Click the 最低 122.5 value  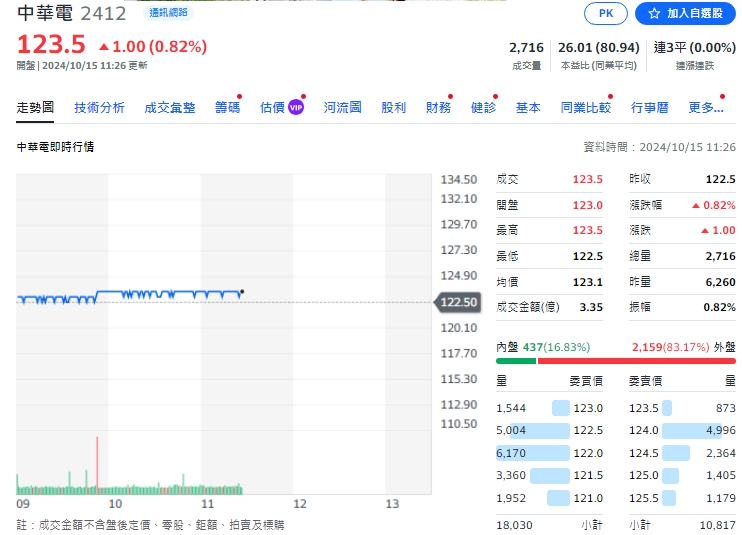(x=588, y=256)
